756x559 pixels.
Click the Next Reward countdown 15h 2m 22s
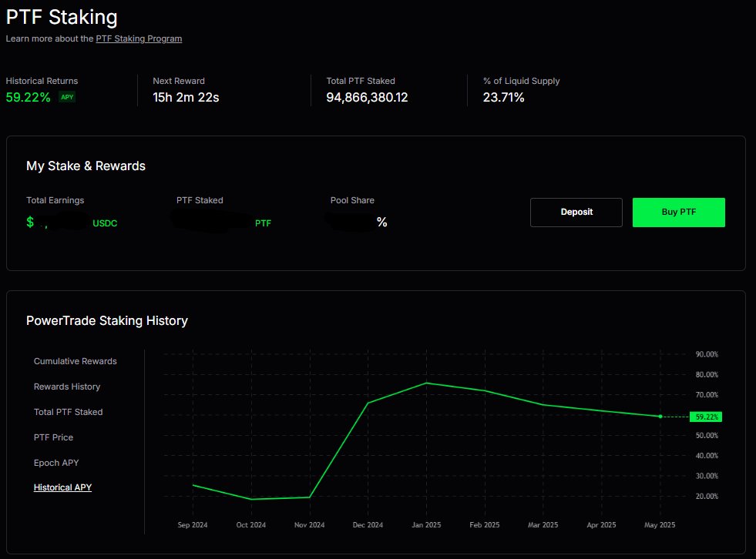pyautogui.click(x=186, y=97)
